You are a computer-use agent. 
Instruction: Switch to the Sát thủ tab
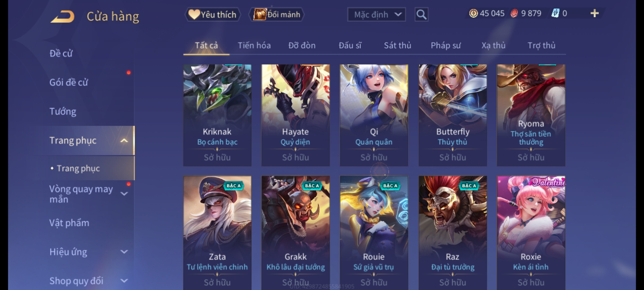pyautogui.click(x=397, y=45)
